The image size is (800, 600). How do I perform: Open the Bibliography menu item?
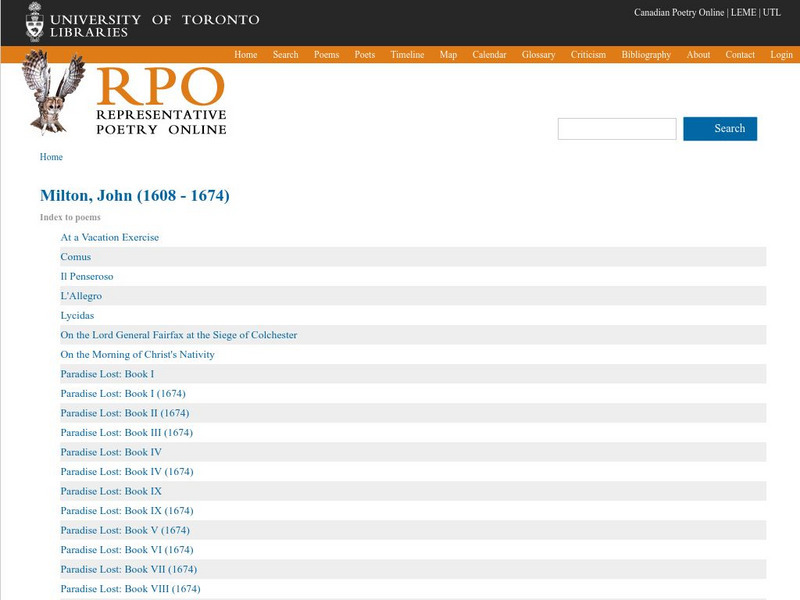point(646,55)
